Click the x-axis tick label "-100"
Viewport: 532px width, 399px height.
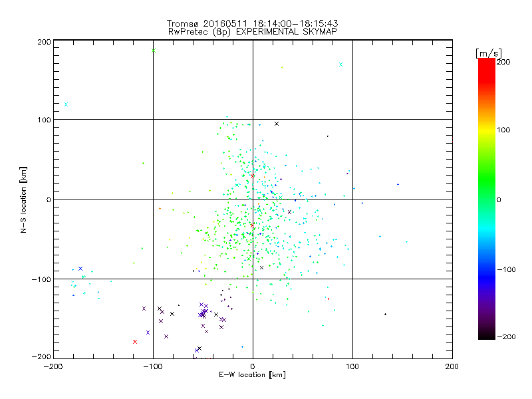(x=153, y=366)
